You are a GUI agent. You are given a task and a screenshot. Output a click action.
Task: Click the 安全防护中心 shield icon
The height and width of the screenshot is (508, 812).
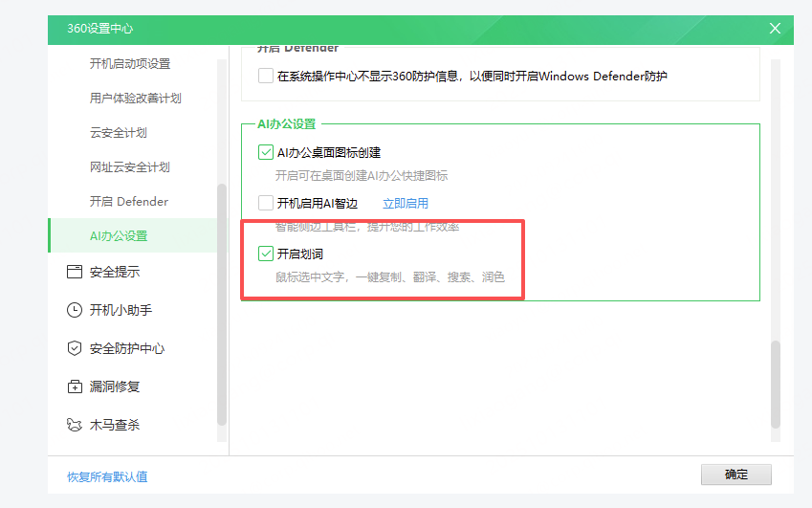tap(75, 348)
